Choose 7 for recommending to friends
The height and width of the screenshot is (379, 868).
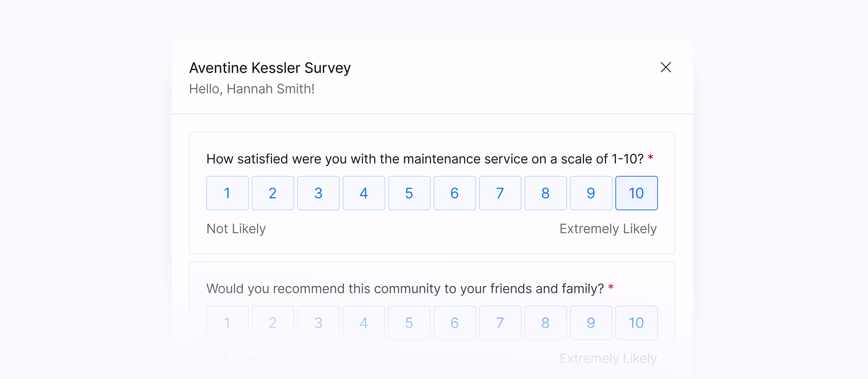[500, 323]
